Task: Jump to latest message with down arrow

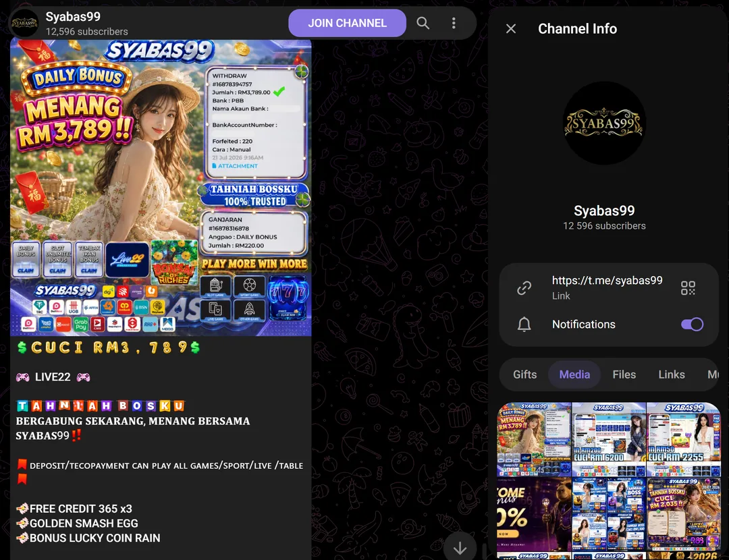Action: pyautogui.click(x=460, y=548)
